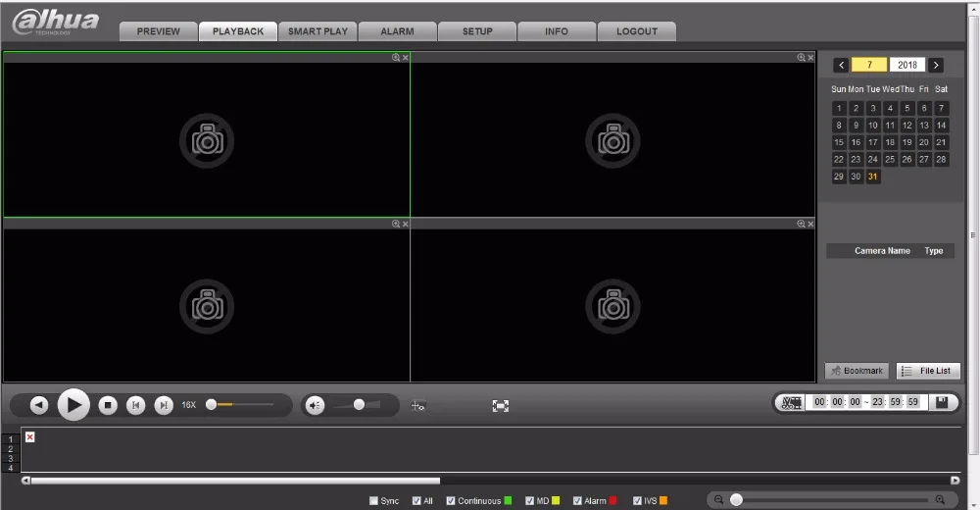Click the playback speed slider
The image size is (980, 510).
[x=241, y=405]
